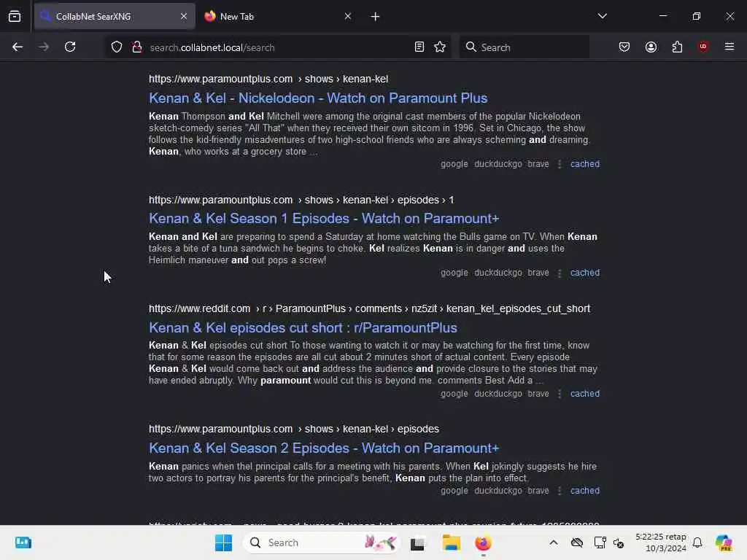The image size is (747, 560).
Task: Reload the current page
Action: pos(70,47)
